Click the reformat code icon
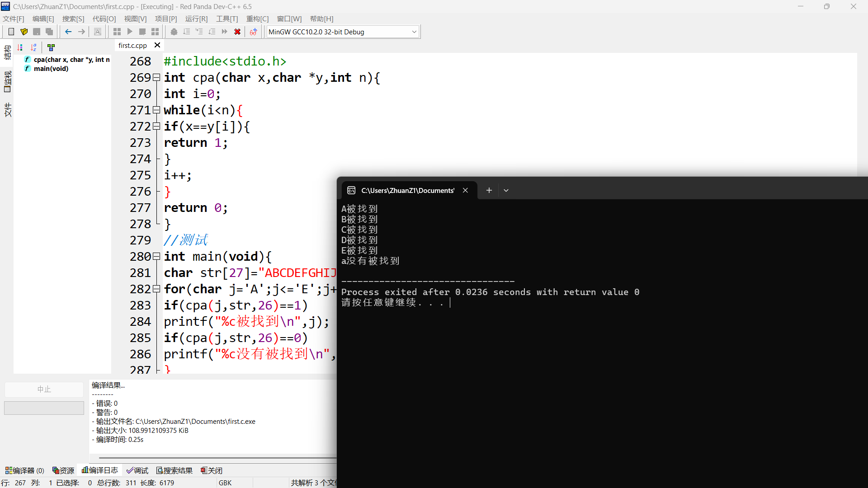The width and height of the screenshot is (868, 488). tap(98, 32)
